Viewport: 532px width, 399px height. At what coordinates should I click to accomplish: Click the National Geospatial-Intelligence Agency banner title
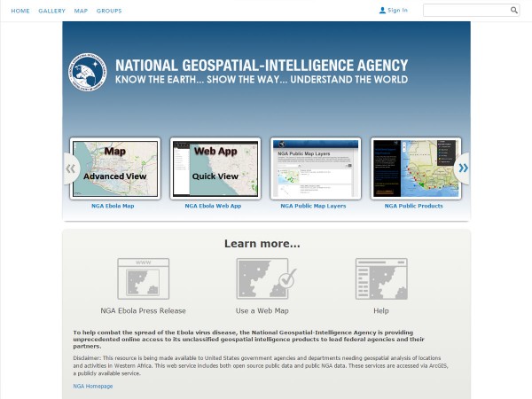262,65
